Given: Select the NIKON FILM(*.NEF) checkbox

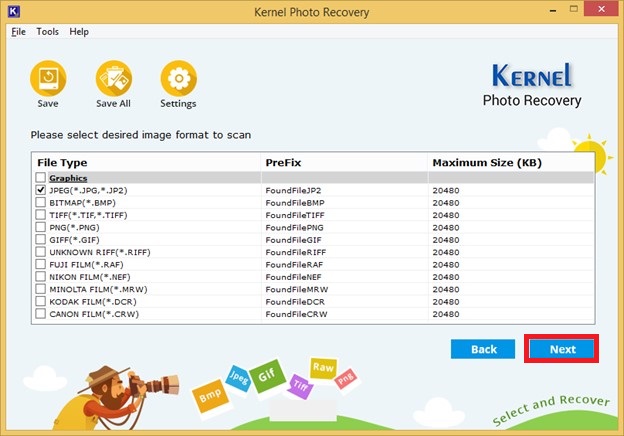Looking at the screenshot, I should [x=41, y=276].
